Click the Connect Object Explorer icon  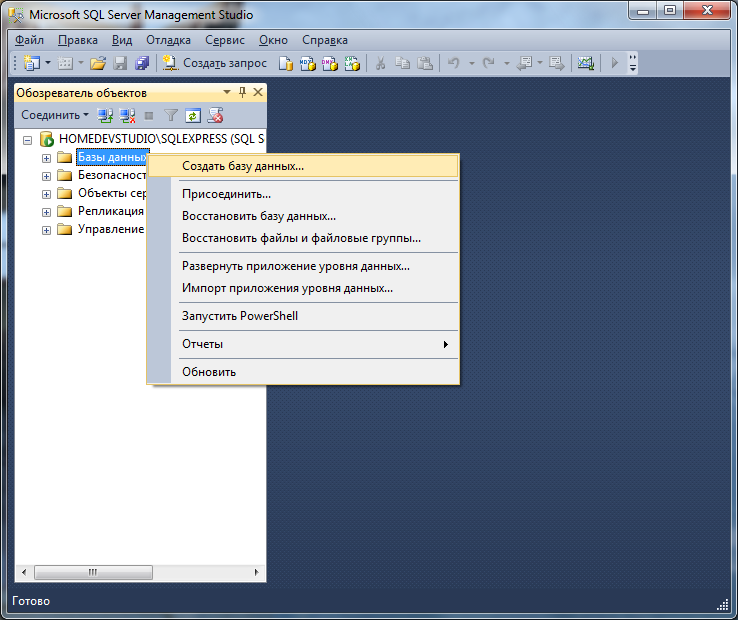(x=104, y=115)
